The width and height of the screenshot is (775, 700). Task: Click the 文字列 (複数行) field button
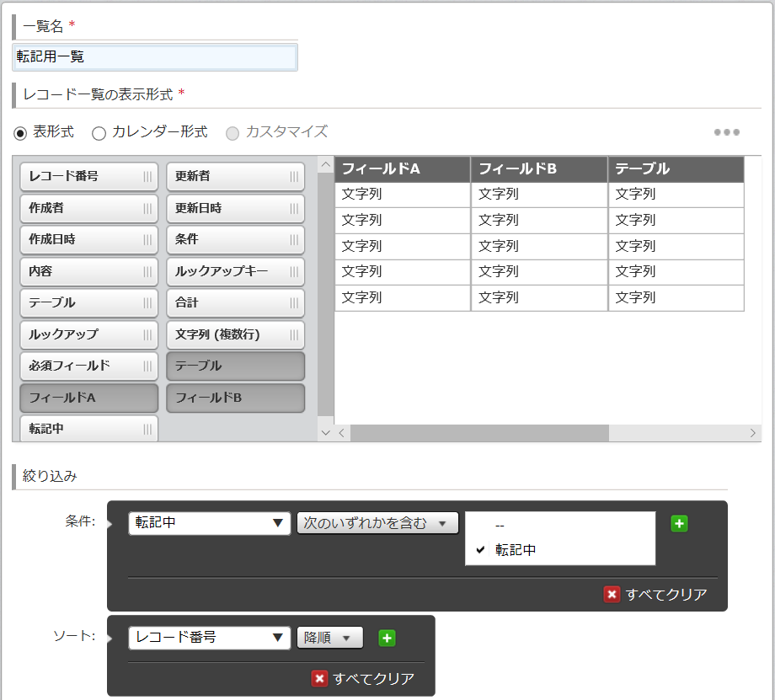point(235,335)
